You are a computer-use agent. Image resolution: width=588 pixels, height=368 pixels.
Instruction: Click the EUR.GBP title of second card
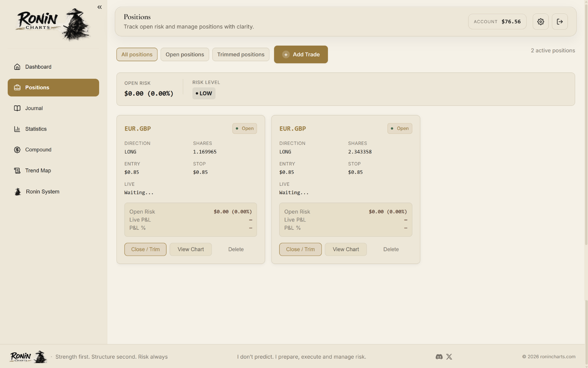293,128
